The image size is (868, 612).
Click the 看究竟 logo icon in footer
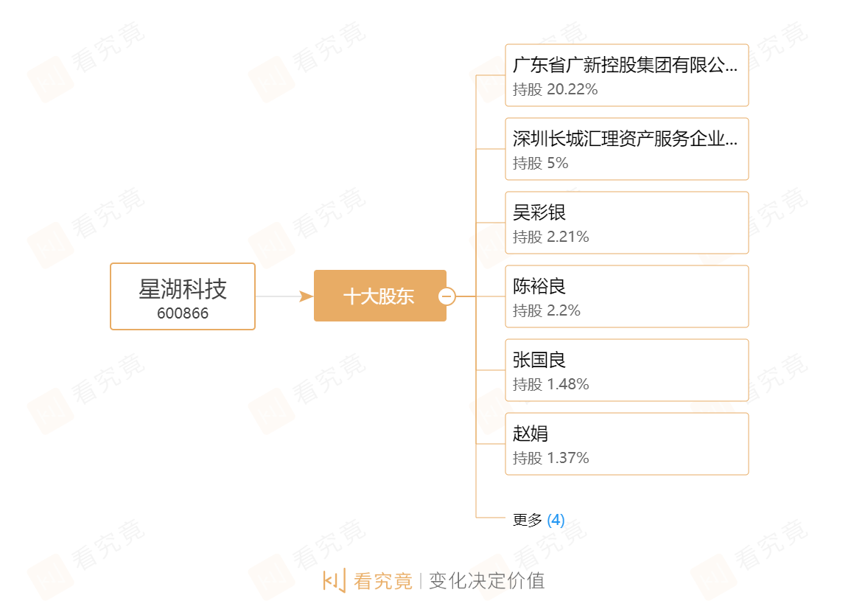[x=334, y=581]
